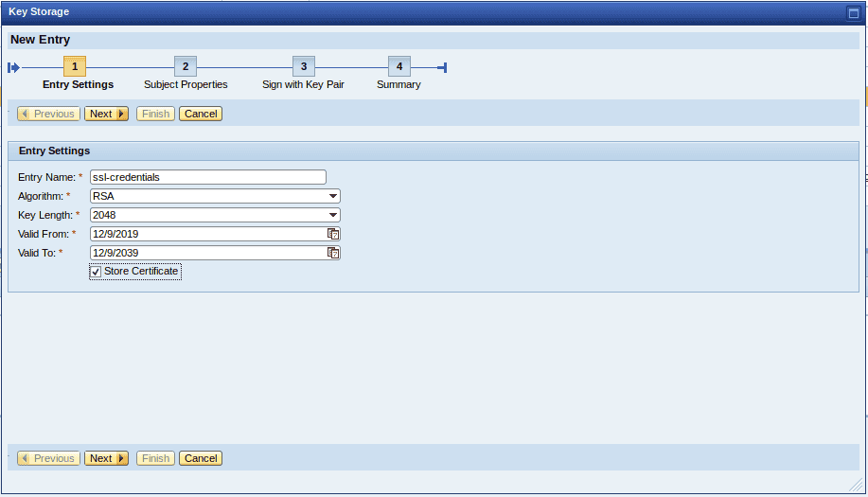
Task: Grab the dialog resize handle in corner
Action: pos(859,488)
